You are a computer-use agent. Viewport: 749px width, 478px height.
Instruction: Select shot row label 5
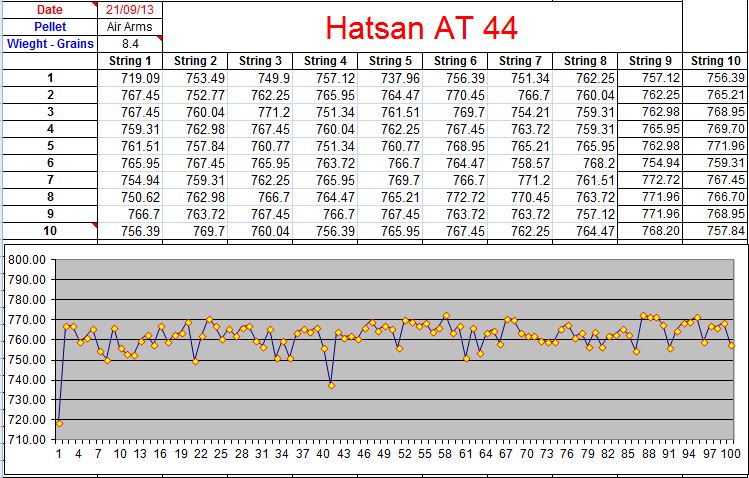pos(50,146)
